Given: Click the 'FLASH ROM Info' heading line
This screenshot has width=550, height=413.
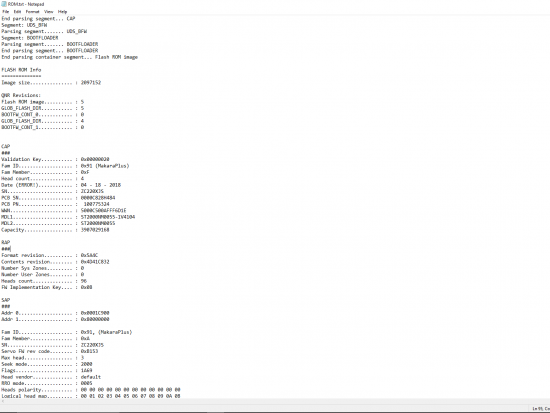Looking at the screenshot, I should [x=21, y=70].
